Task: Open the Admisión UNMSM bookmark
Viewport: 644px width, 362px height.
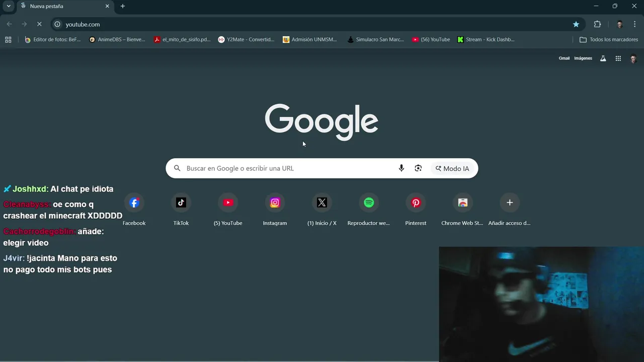Action: (x=310, y=39)
